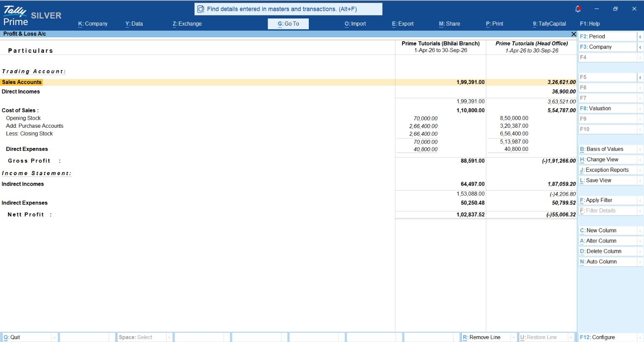Image resolution: width=644 pixels, height=342 pixels.
Task: Click the notification bell icon
Action: point(578,9)
